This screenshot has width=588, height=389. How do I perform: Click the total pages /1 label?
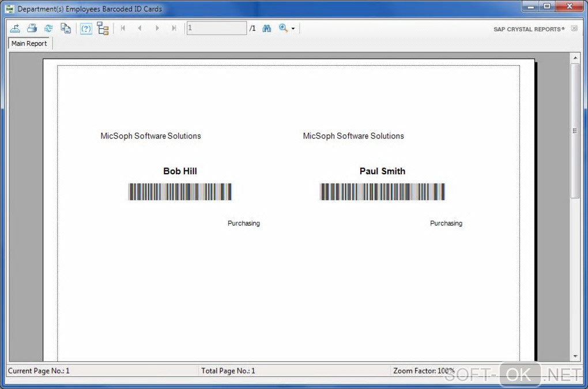(252, 28)
